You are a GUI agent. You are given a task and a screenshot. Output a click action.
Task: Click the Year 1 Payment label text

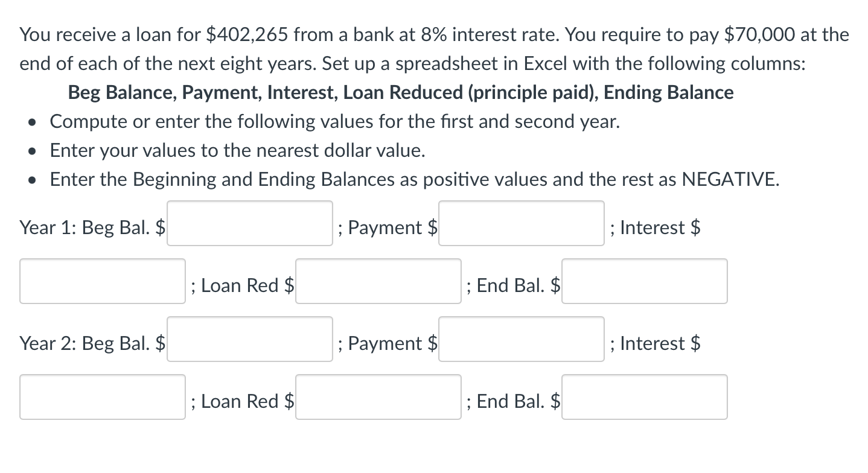pos(389,227)
